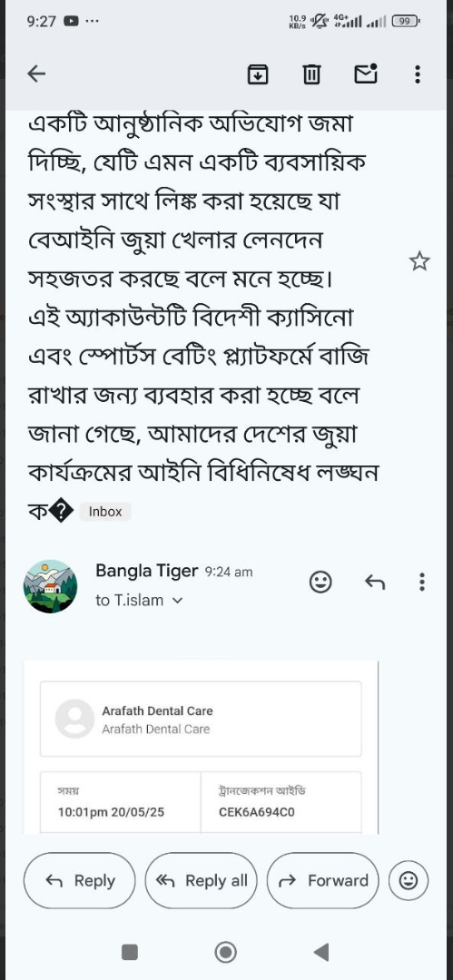Expand recipient details next to T.islam
This screenshot has height=980, width=453.
[x=177, y=601]
